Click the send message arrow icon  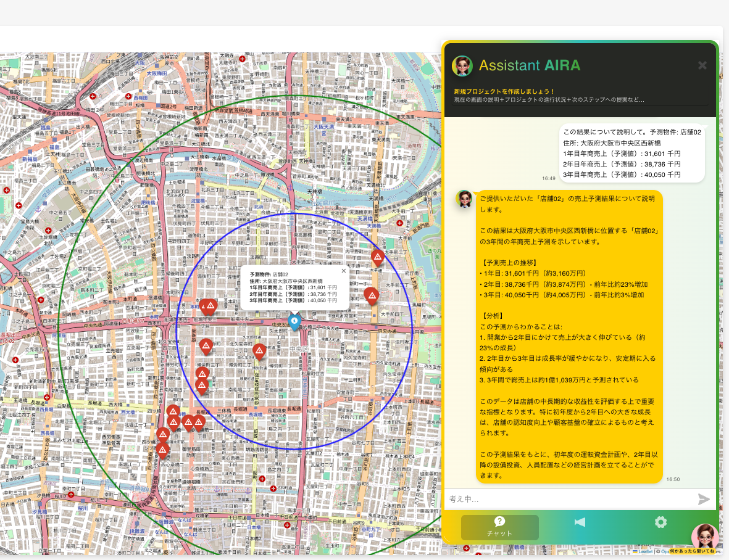click(704, 499)
